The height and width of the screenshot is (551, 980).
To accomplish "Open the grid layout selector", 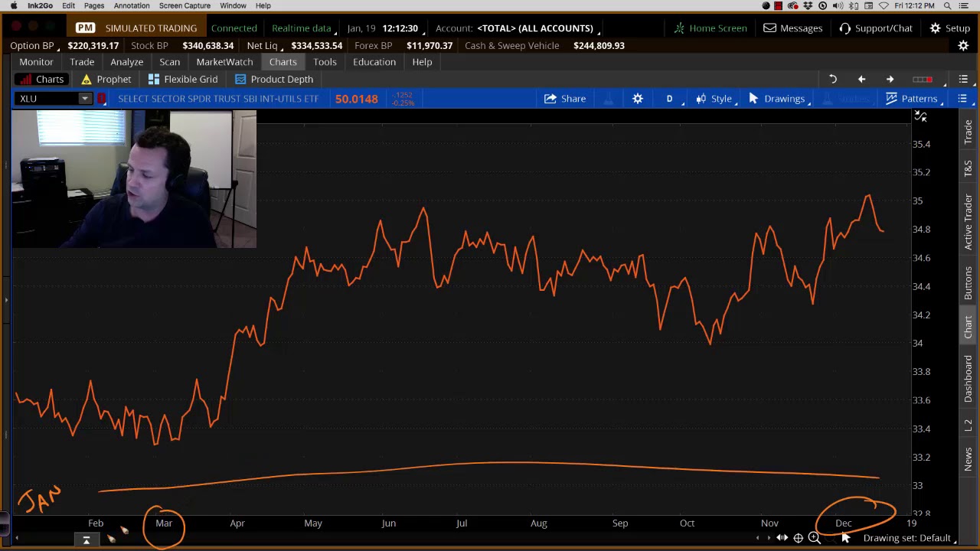I will (924, 80).
